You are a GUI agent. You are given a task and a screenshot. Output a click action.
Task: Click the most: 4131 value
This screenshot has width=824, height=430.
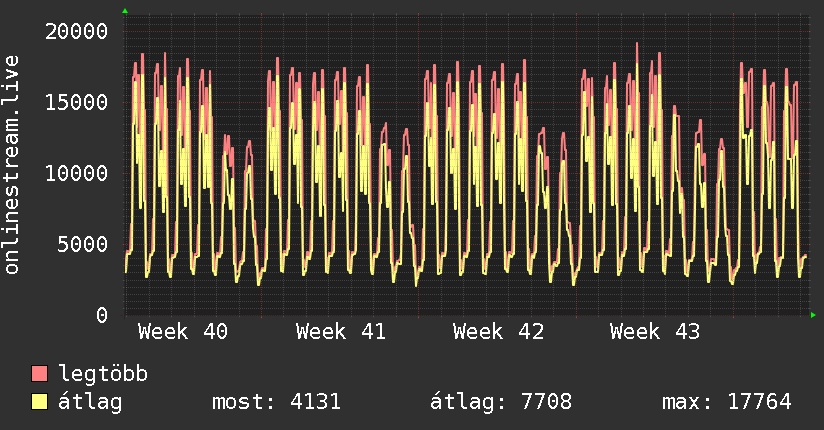(276, 402)
